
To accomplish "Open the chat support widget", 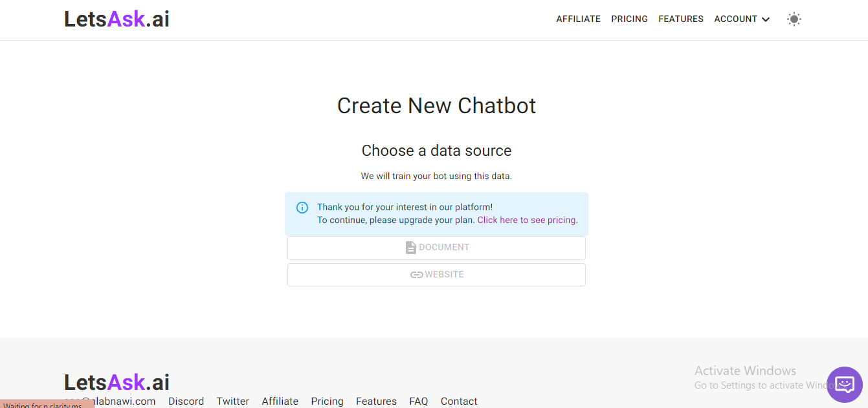I will (x=844, y=385).
